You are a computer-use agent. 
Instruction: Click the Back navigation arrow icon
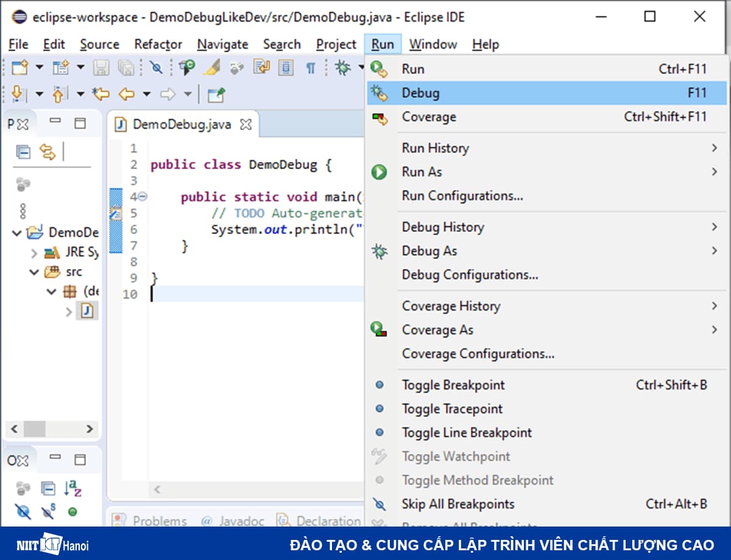(127, 93)
